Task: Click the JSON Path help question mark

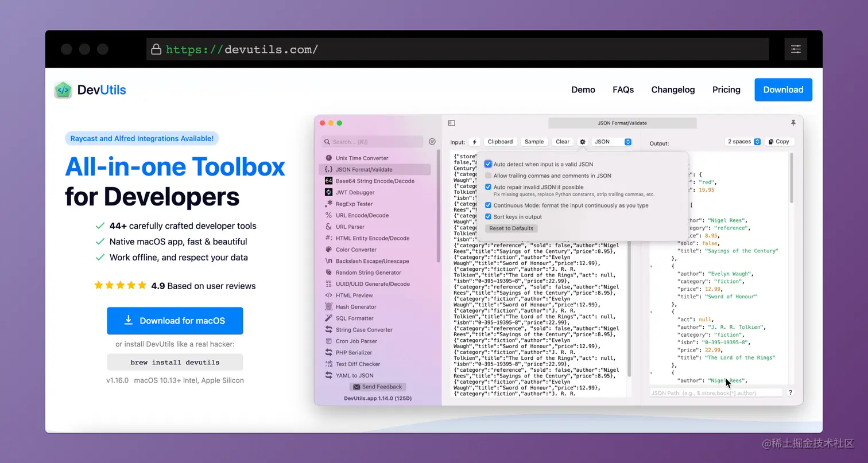Action: (x=790, y=393)
